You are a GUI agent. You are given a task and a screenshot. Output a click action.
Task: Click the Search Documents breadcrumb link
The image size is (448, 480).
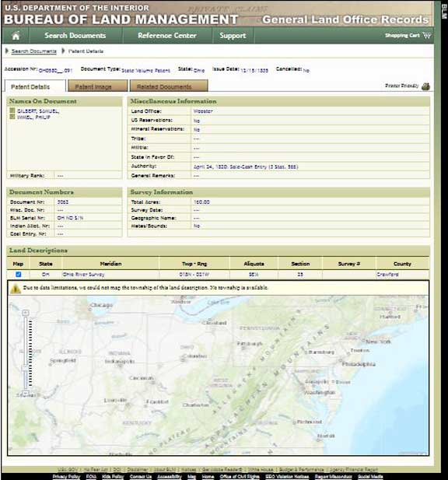click(34, 51)
